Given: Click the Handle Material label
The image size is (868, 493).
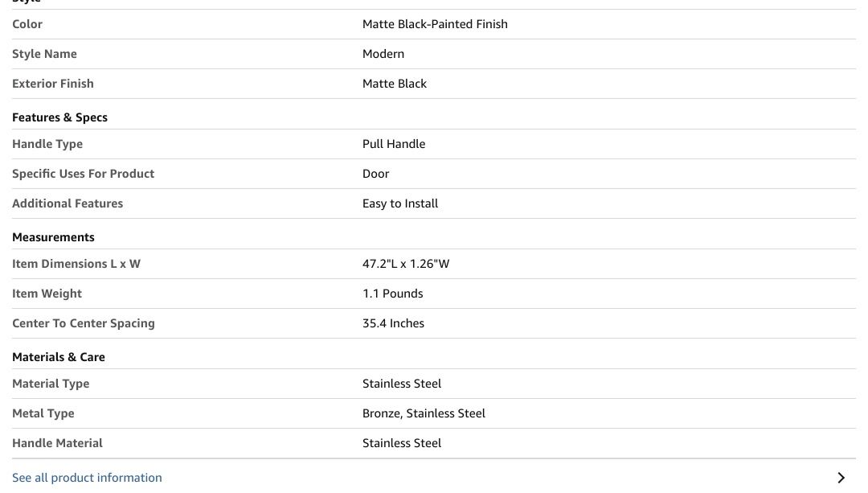Looking at the screenshot, I should [x=57, y=443].
